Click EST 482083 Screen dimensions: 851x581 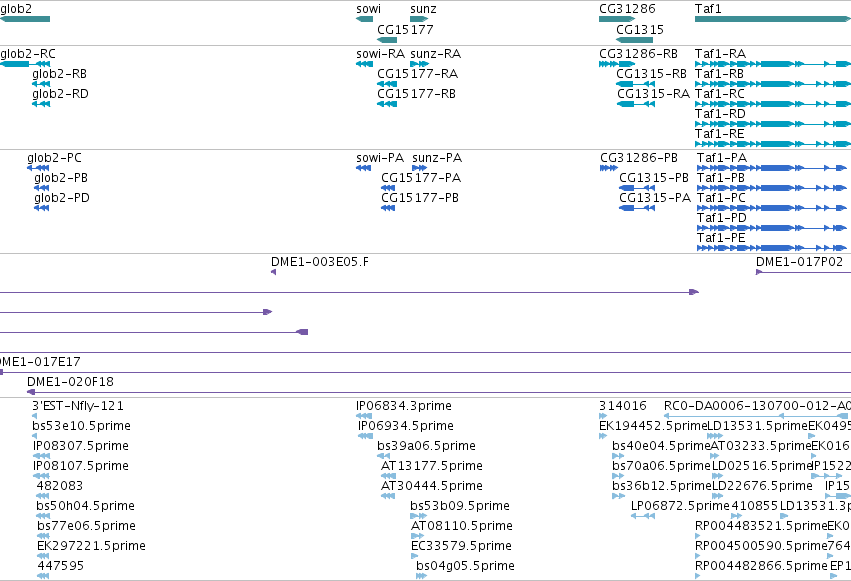[x=43, y=496]
